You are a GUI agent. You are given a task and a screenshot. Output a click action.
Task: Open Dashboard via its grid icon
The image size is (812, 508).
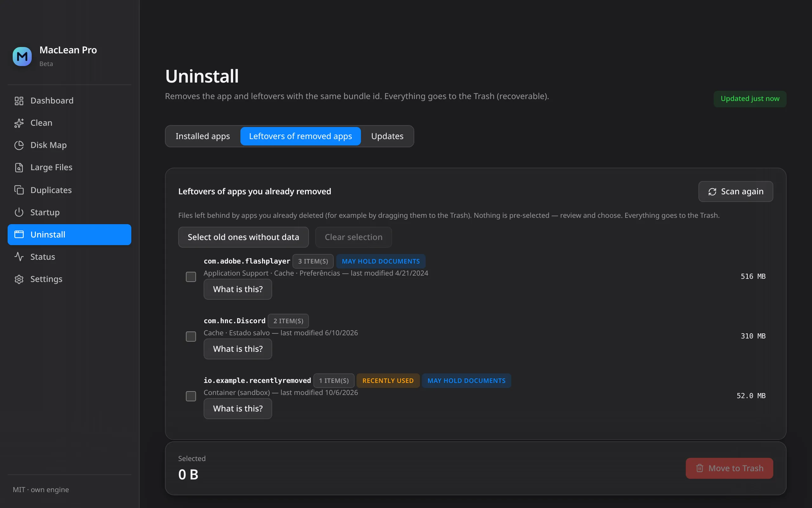pyautogui.click(x=19, y=101)
